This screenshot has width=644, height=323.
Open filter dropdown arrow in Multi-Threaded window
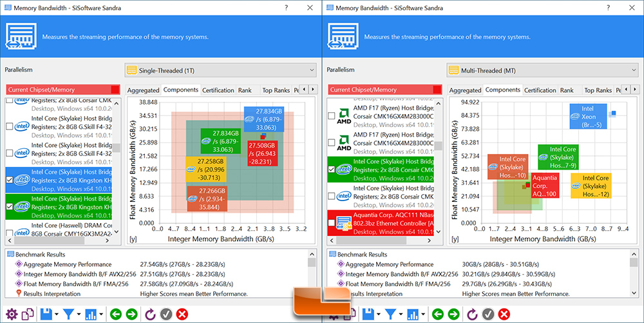[x=401, y=315]
